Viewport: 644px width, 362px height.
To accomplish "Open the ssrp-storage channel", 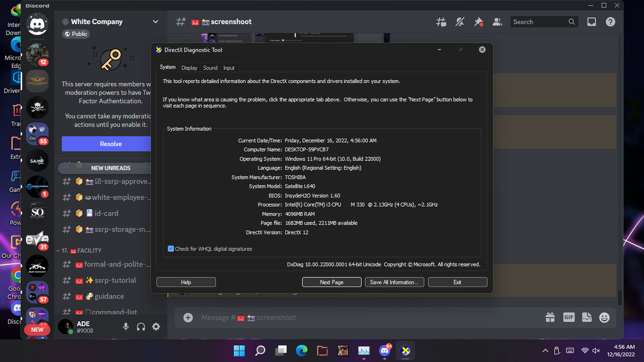I will point(106,229).
